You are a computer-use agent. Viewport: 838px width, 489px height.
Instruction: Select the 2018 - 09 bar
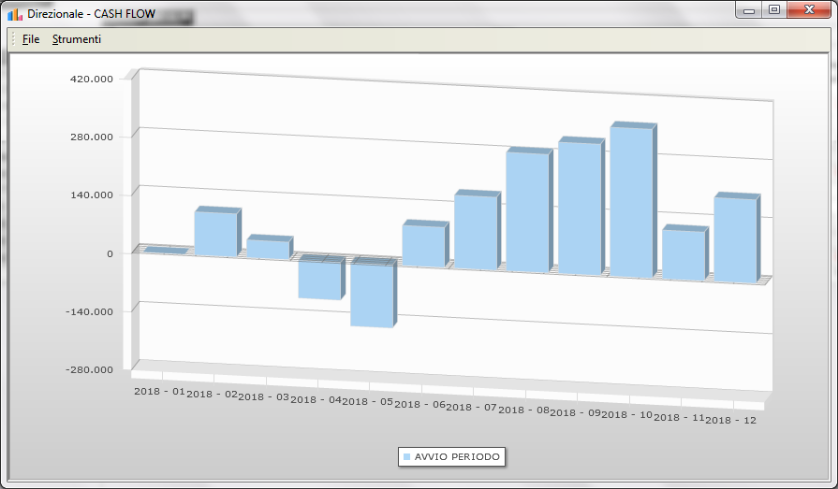tap(581, 207)
